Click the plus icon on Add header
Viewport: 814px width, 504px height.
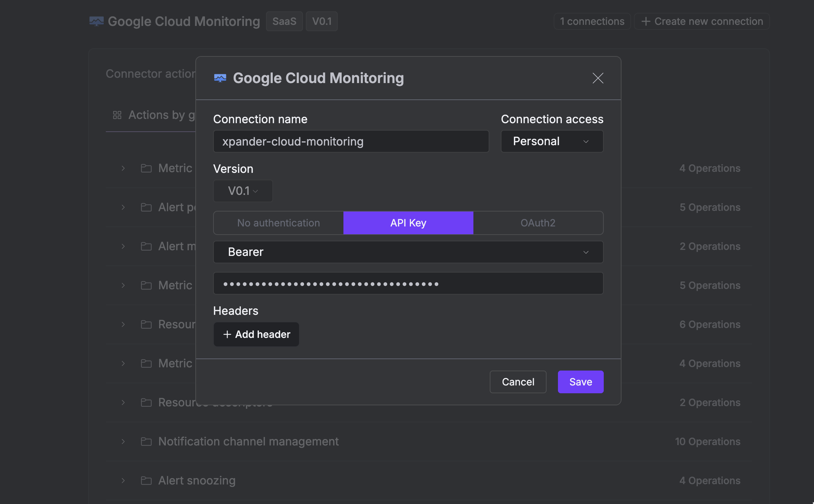(x=227, y=334)
